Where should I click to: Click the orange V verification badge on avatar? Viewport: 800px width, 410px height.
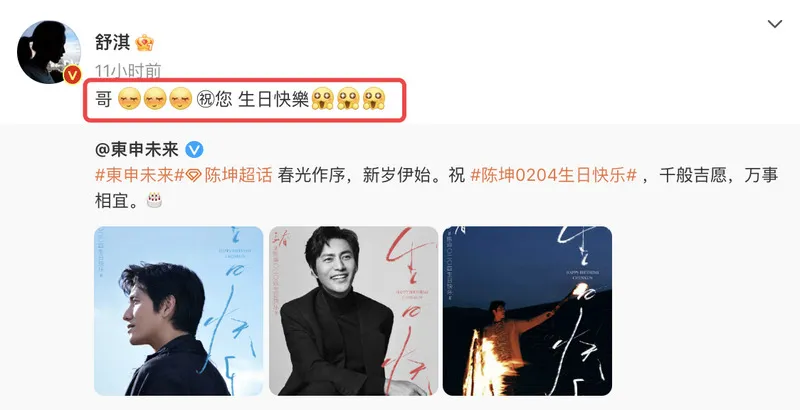72,75
